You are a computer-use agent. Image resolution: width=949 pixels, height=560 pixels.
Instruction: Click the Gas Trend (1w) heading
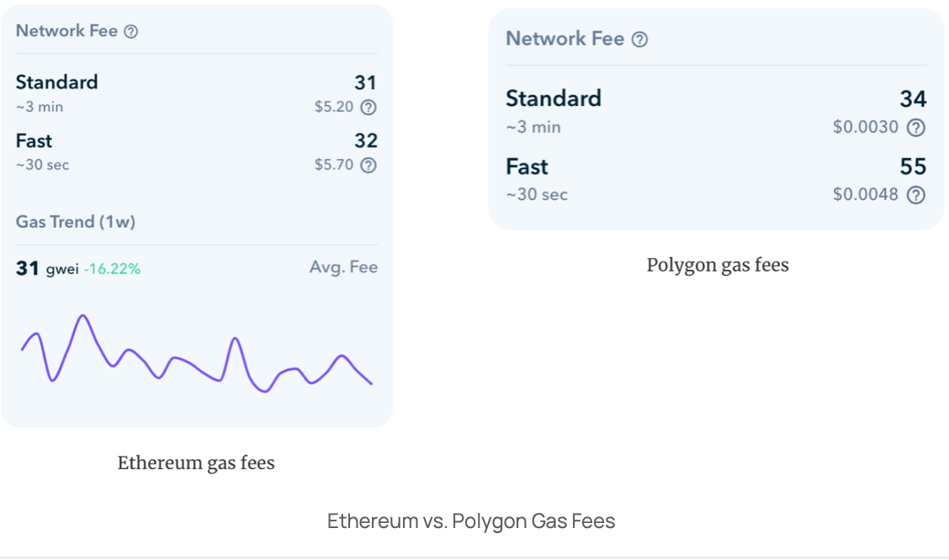click(76, 222)
